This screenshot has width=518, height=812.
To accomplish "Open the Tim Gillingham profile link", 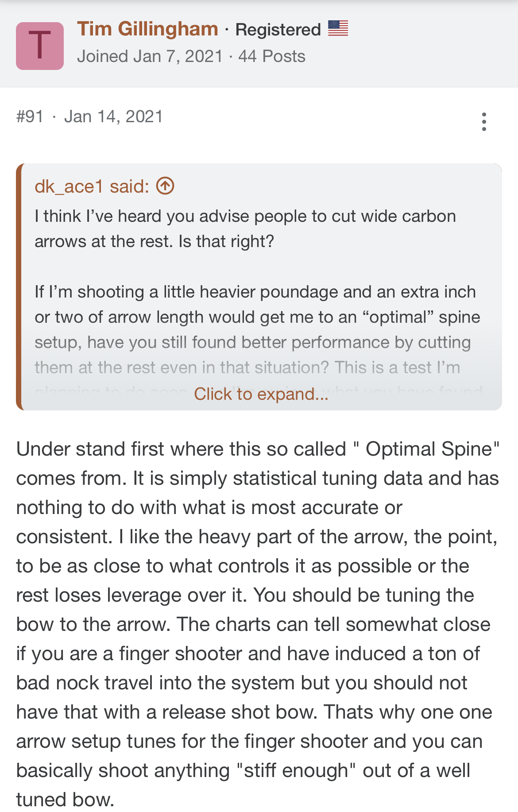I will click(147, 29).
